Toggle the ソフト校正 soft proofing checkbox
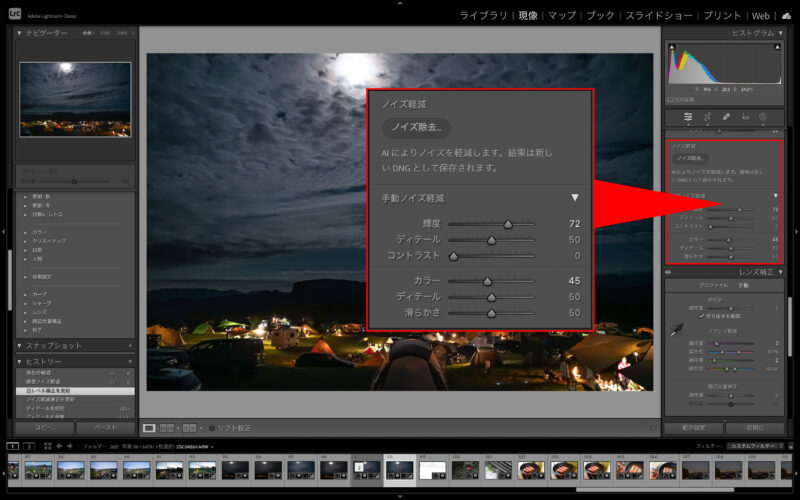This screenshot has height=500, width=800. (212, 428)
